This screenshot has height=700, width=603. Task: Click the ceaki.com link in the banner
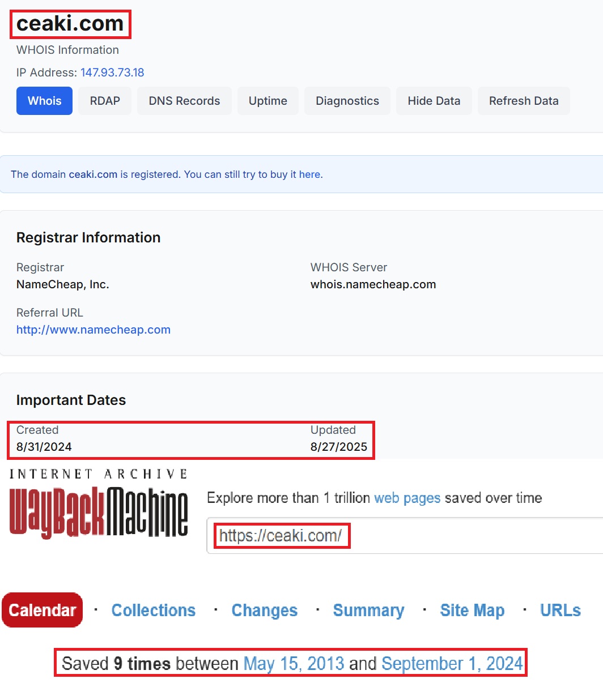93,174
